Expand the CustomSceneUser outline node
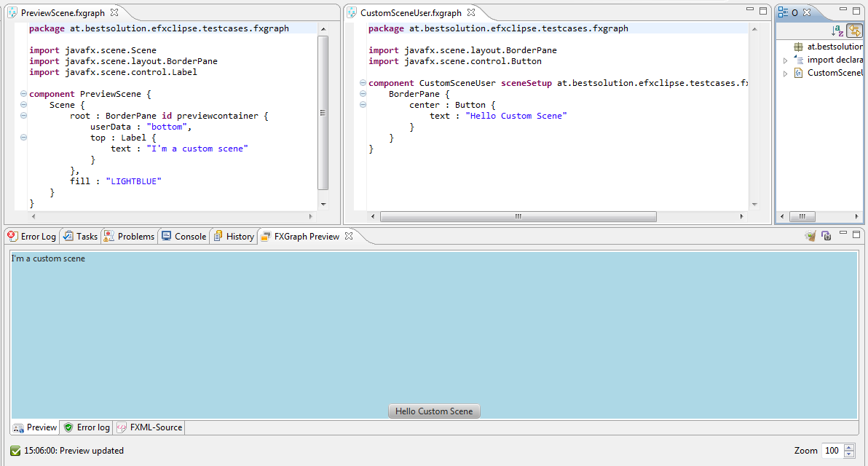Image resolution: width=868 pixels, height=466 pixels. [x=785, y=74]
